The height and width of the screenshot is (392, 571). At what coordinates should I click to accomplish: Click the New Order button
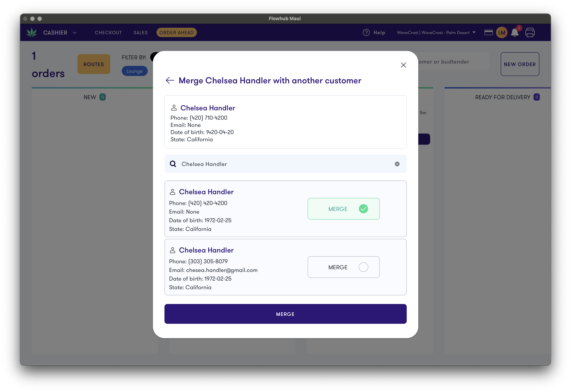click(520, 64)
